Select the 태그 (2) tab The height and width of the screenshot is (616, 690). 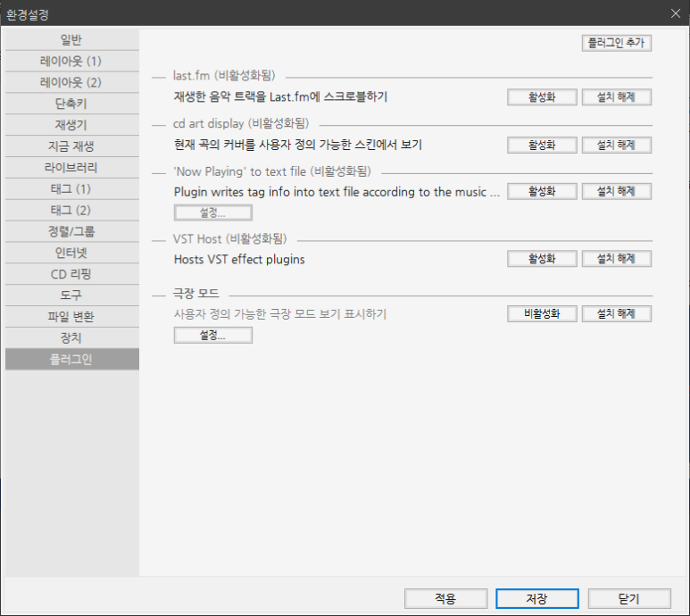[x=72, y=211]
